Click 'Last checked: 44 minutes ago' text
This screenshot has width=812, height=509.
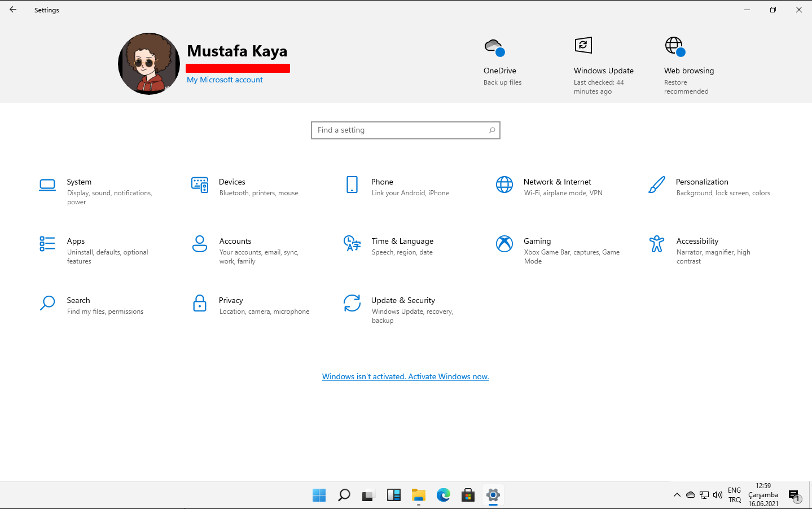(599, 87)
